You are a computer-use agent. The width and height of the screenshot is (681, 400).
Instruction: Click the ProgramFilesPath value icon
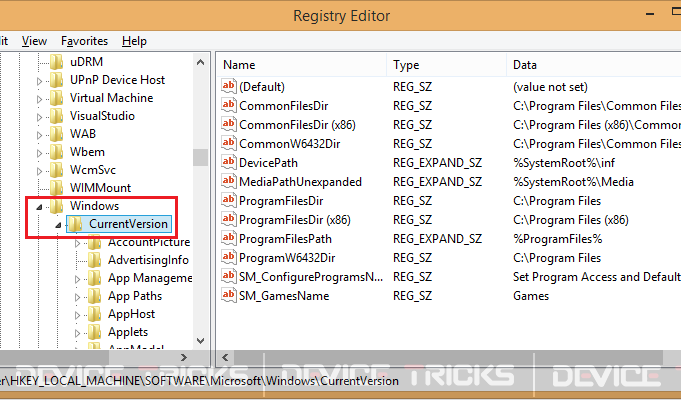point(229,238)
